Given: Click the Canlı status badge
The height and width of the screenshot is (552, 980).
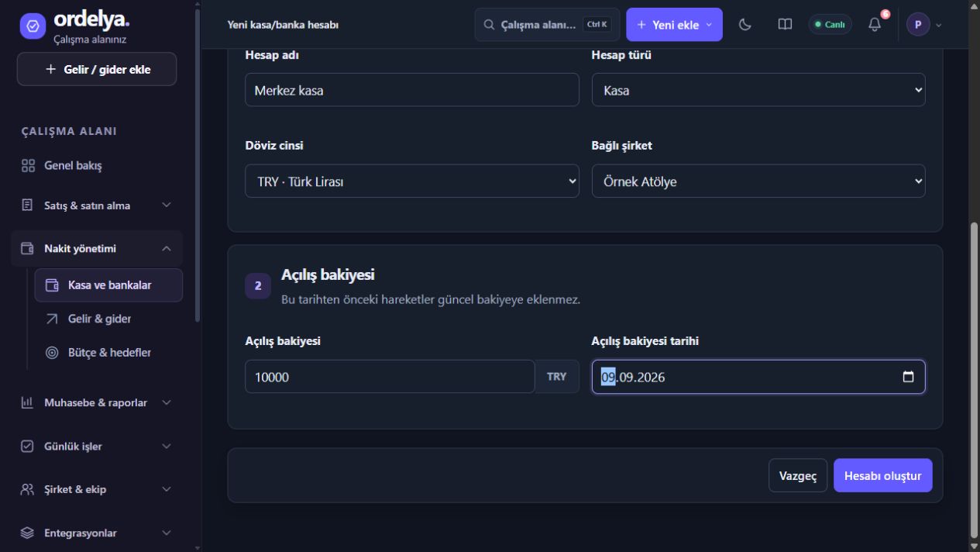Looking at the screenshot, I should pyautogui.click(x=830, y=25).
